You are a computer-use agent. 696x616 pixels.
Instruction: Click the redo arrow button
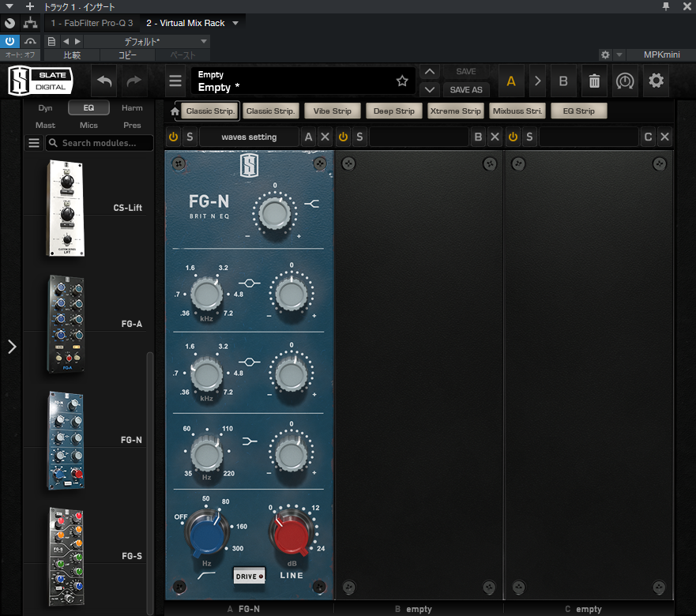click(134, 81)
